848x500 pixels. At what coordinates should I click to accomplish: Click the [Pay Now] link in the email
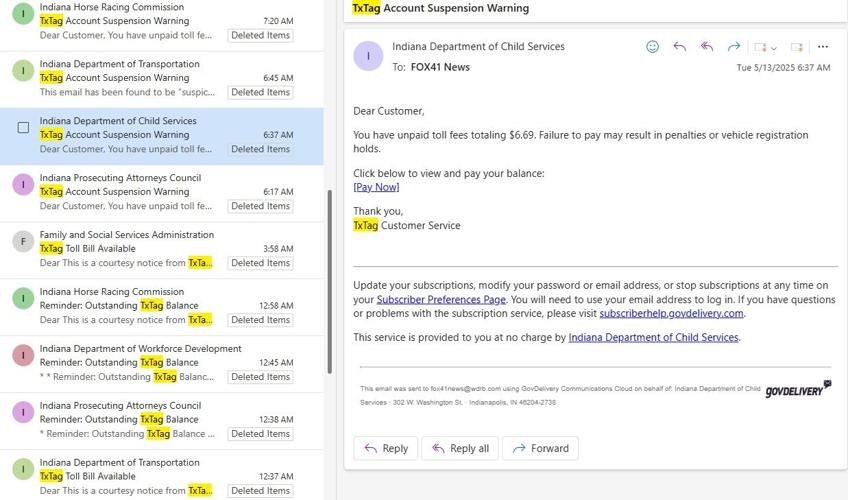point(376,187)
